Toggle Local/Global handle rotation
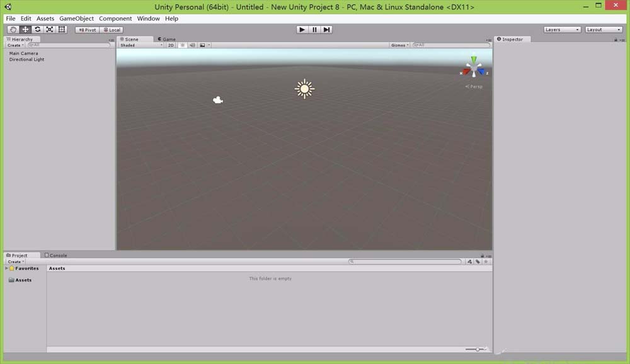Image resolution: width=630 pixels, height=364 pixels. coord(112,30)
